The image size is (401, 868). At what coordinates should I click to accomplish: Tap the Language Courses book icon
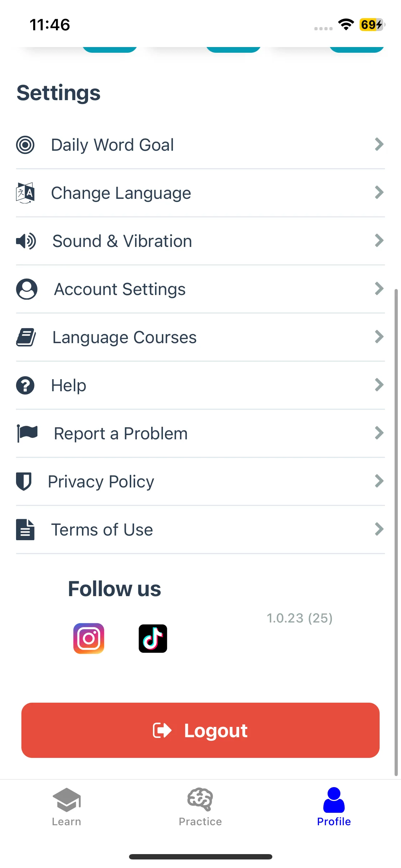[x=26, y=337]
